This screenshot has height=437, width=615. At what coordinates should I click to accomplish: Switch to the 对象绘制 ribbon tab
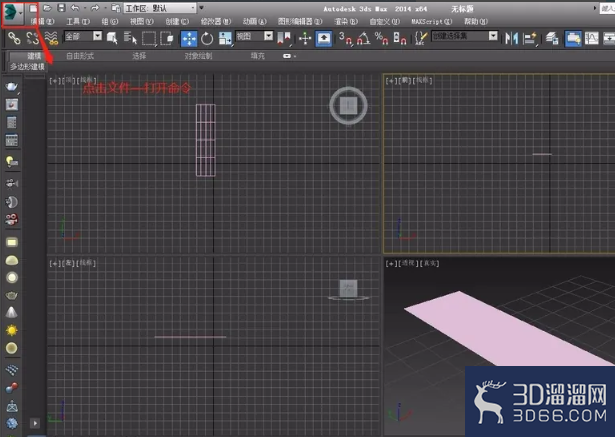(x=198, y=56)
